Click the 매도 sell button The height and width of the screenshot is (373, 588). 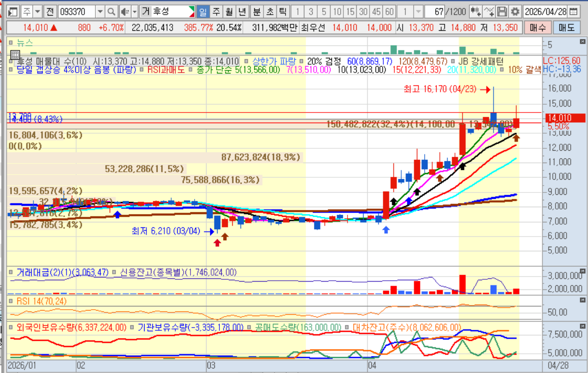(x=566, y=28)
